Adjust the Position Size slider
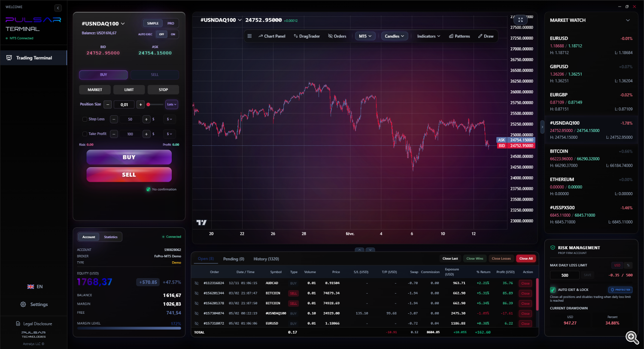 coord(155,104)
